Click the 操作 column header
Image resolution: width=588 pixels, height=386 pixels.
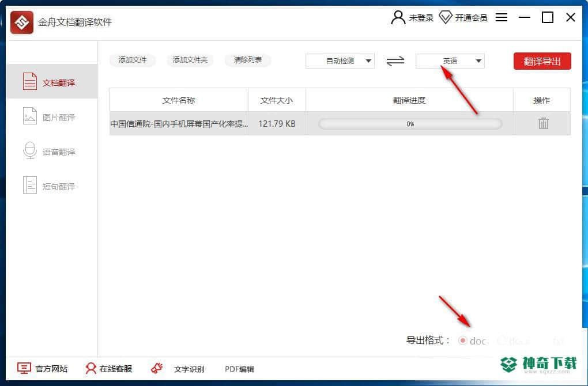541,100
